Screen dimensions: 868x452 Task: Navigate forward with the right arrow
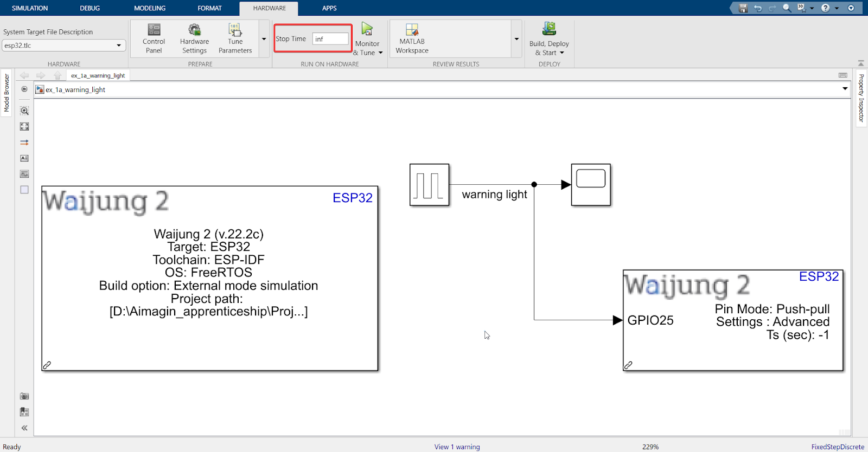pyautogui.click(x=41, y=75)
